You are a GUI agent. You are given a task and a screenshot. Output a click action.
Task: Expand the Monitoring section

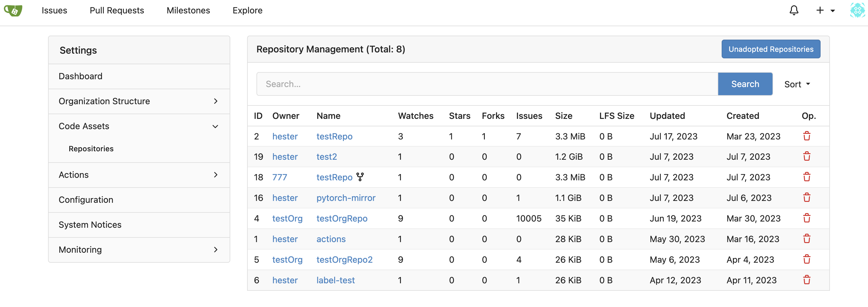click(x=139, y=250)
